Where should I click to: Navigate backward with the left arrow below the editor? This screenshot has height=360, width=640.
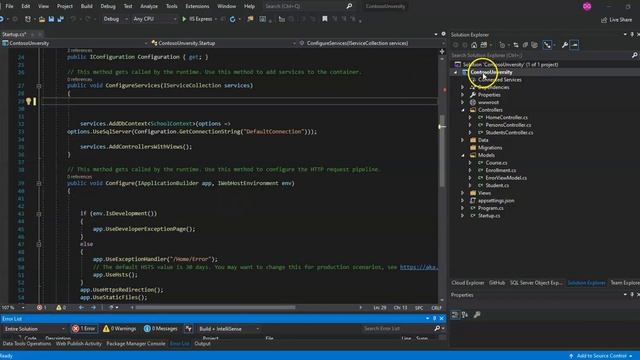81,307
